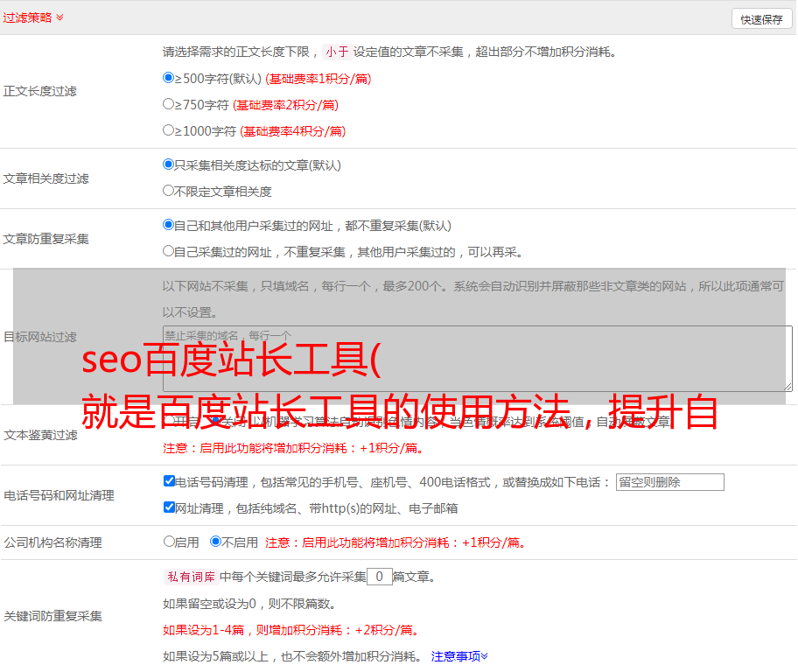Image resolution: width=798 pixels, height=672 pixels.
Task: Click the 文本鉴黄过滤 row label
Action: click(x=41, y=435)
